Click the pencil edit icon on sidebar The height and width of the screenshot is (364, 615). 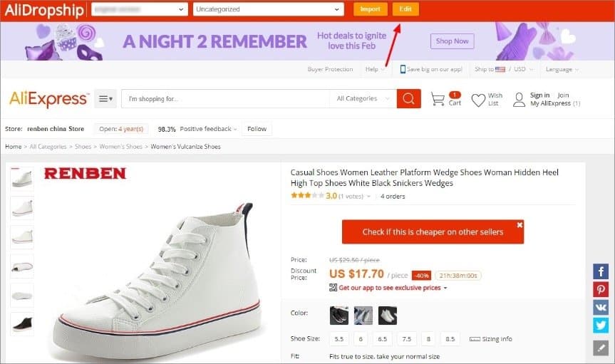tap(601, 347)
